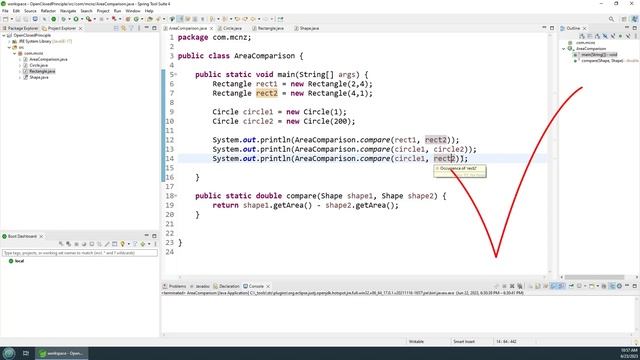This screenshot has height=360, width=640.
Task: Toggle Link with Editor in the Package Explorer
Action: tap(124, 28)
